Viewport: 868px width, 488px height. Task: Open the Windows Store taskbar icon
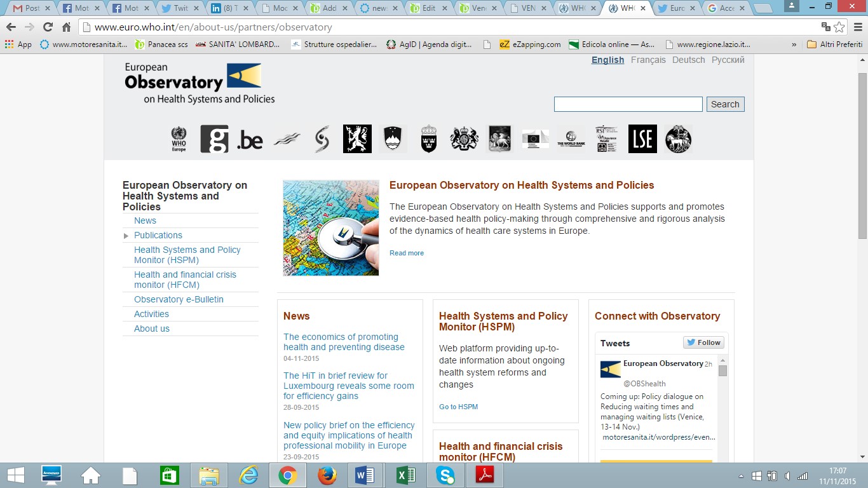[170, 475]
